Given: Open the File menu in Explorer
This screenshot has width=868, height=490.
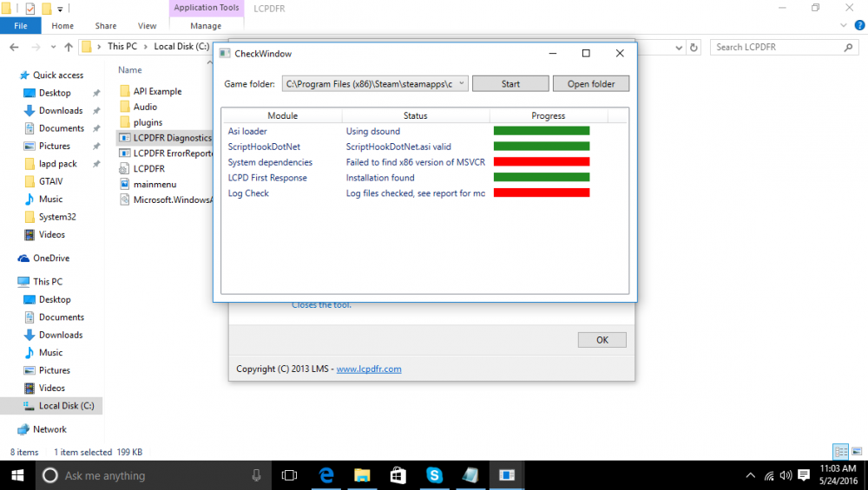Looking at the screenshot, I should 21,26.
